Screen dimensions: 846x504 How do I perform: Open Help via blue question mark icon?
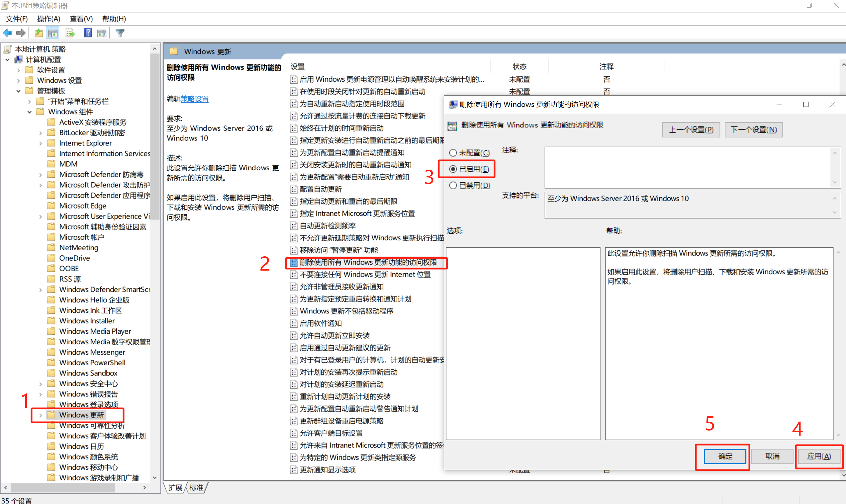88,33
